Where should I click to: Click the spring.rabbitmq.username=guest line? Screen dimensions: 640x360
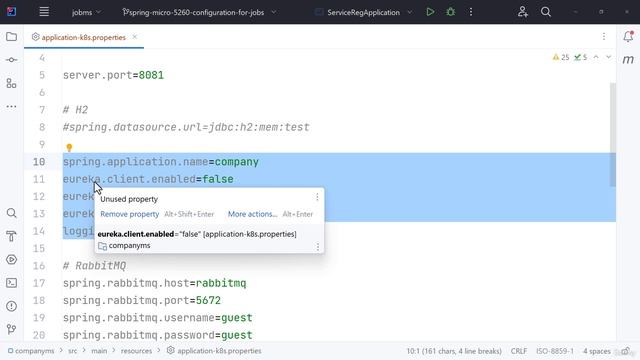coord(158,318)
